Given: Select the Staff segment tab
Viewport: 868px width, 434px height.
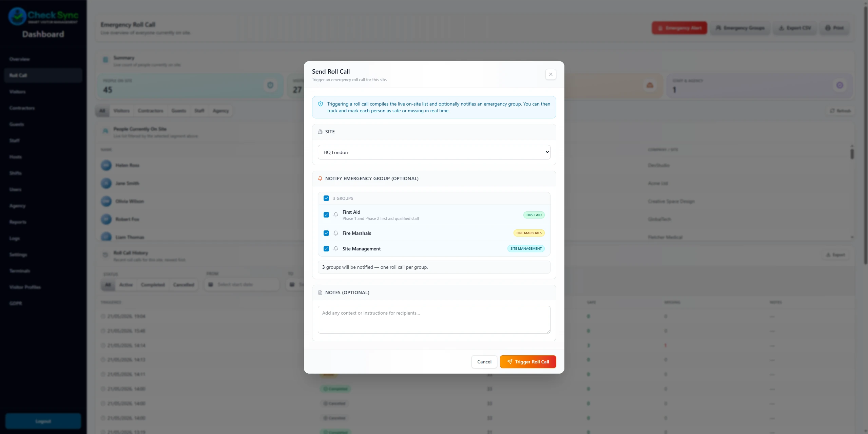Looking at the screenshot, I should point(199,111).
